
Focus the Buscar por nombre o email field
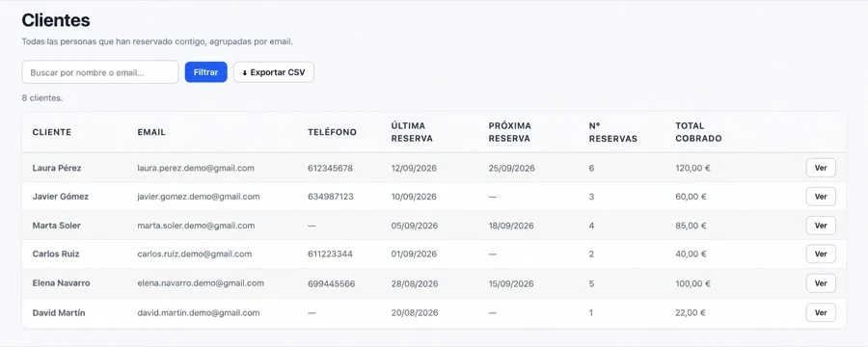(x=100, y=72)
